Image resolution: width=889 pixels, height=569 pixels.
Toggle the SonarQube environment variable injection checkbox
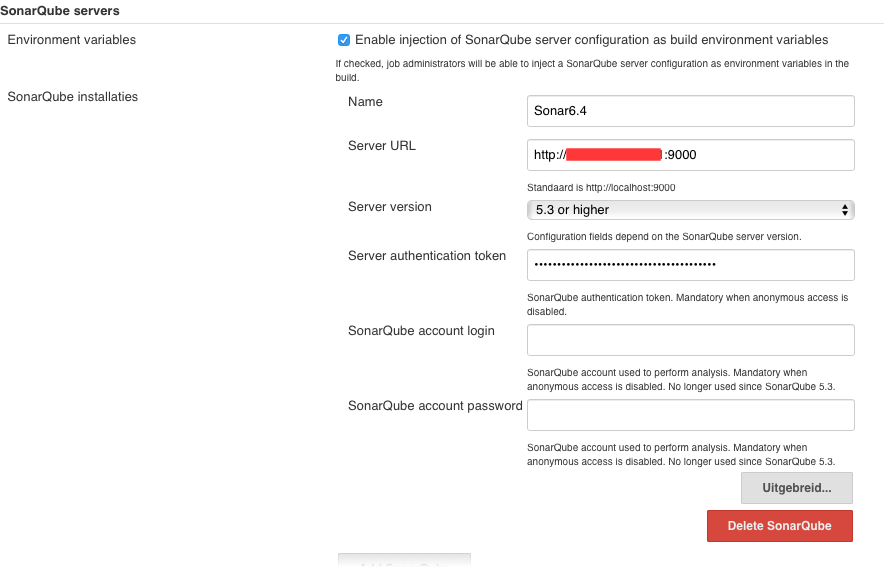(344, 40)
